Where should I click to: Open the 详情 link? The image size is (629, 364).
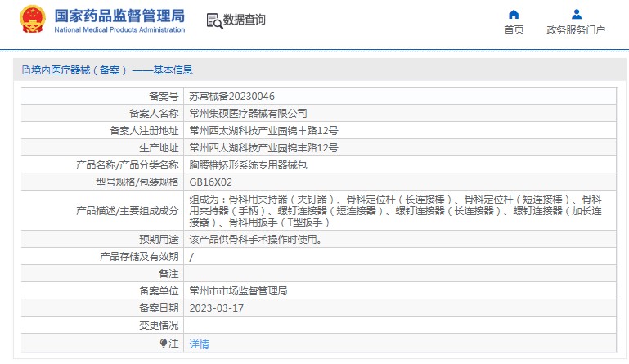pyautogui.click(x=199, y=344)
